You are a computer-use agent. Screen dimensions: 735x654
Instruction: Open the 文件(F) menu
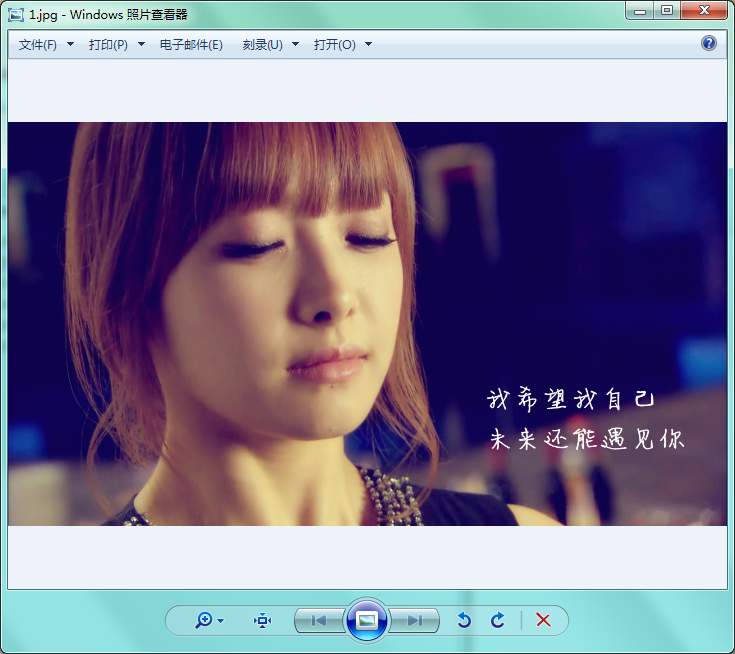coord(38,45)
